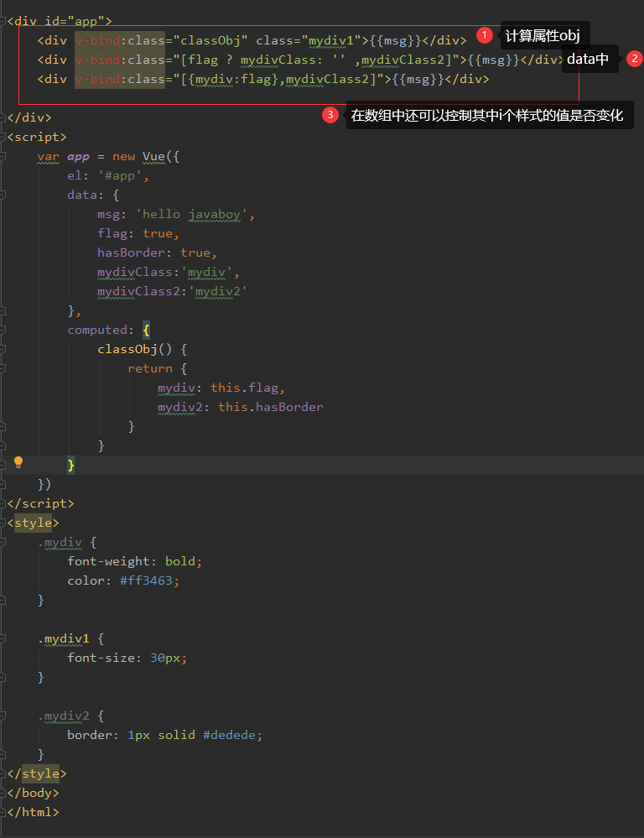
Task: Click the "font-weight: bold;" declaration
Action: coord(135,561)
